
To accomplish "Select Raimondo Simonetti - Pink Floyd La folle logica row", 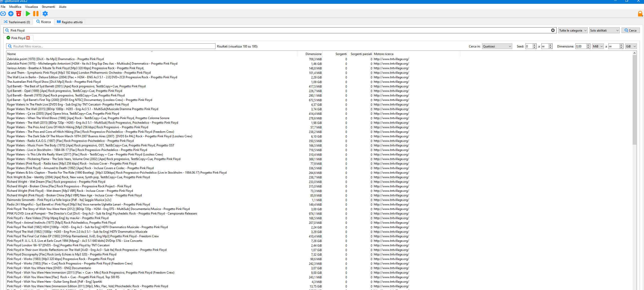I will (233, 200).
